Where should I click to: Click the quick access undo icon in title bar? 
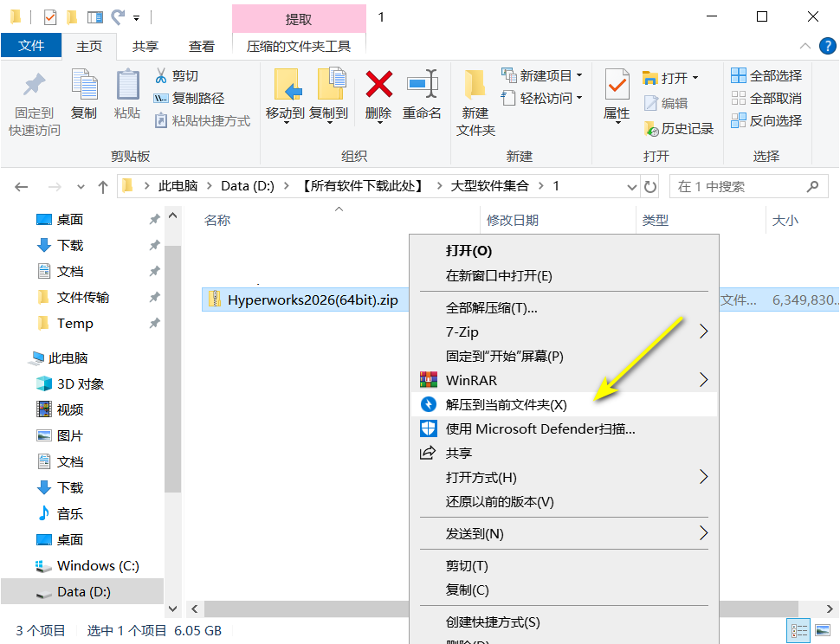tap(118, 17)
